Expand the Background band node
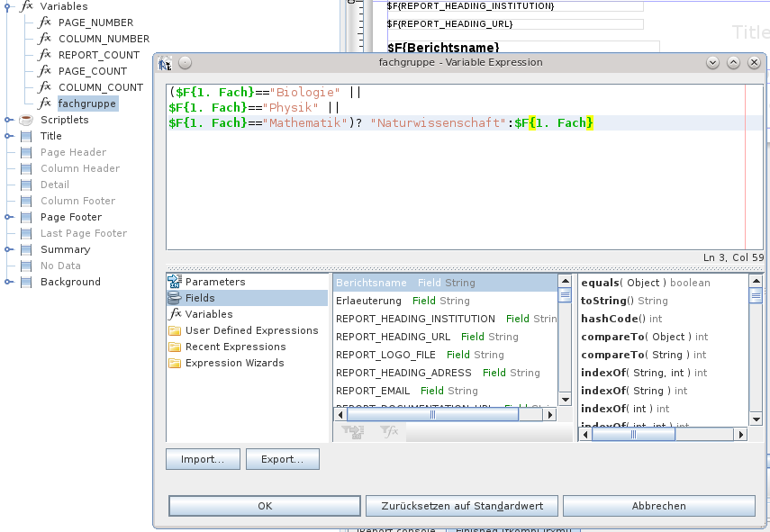The image size is (770, 532). 7,282
